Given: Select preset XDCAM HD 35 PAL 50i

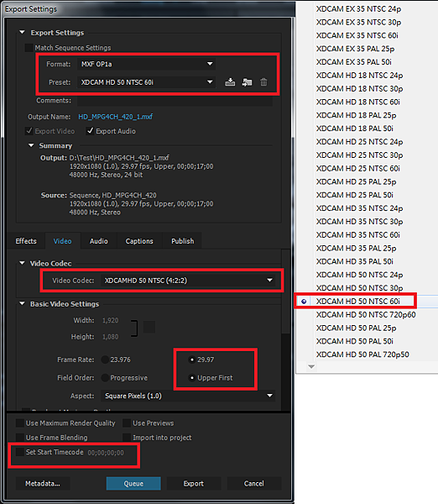Looking at the screenshot, I should tap(355, 261).
